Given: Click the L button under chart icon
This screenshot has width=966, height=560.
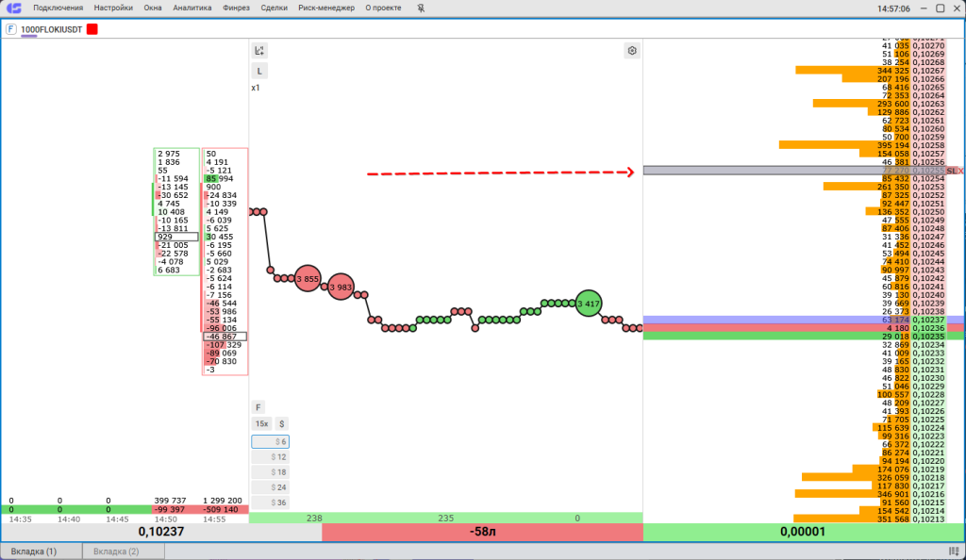Looking at the screenshot, I should pyautogui.click(x=259, y=71).
